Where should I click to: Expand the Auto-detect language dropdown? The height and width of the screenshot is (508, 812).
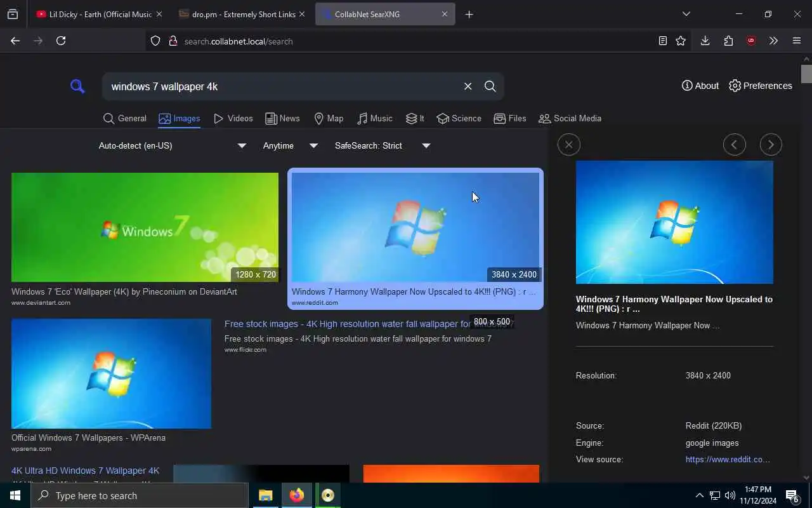(x=173, y=145)
